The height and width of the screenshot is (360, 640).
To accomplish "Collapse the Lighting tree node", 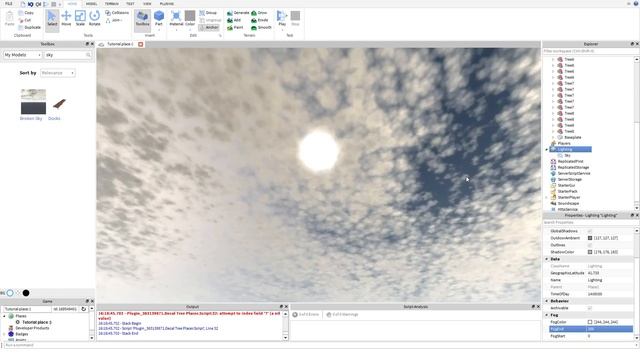I will point(547,149).
